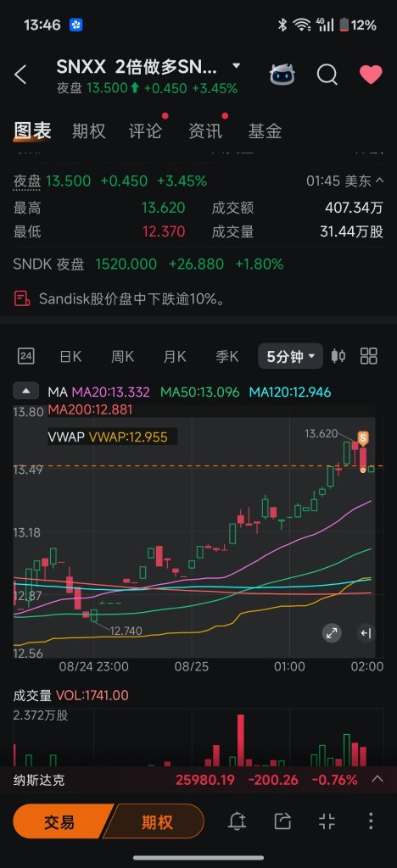Viewport: 397px width, 868px height.
Task: Switch to the 基金 tab
Action: tap(265, 131)
